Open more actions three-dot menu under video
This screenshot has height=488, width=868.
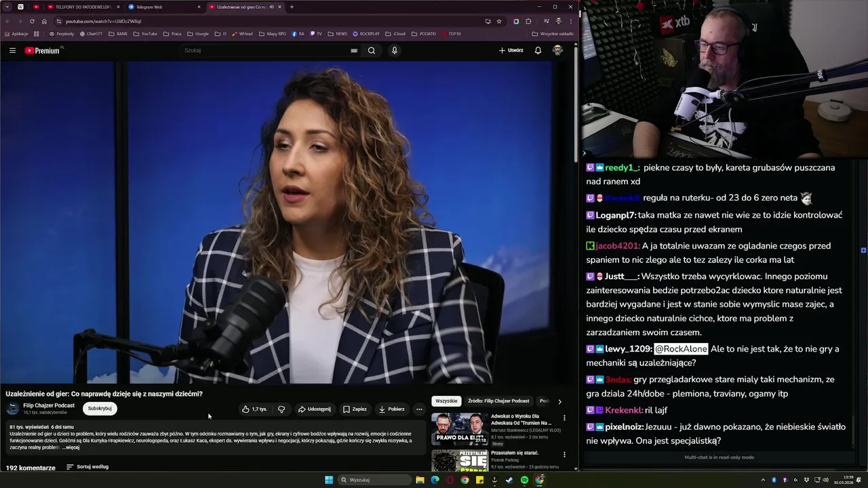click(x=419, y=409)
